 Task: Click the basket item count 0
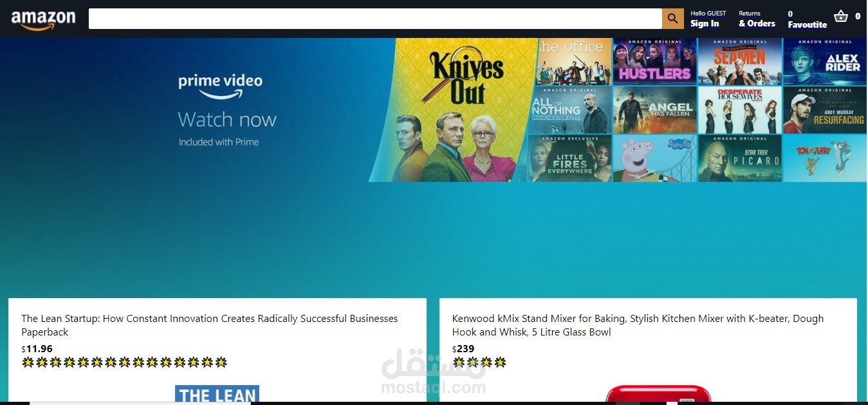point(858,17)
